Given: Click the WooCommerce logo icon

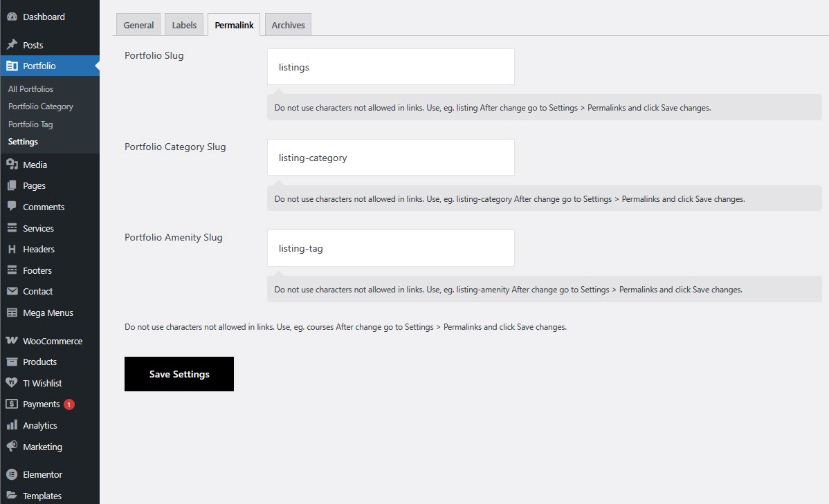Looking at the screenshot, I should (x=12, y=341).
